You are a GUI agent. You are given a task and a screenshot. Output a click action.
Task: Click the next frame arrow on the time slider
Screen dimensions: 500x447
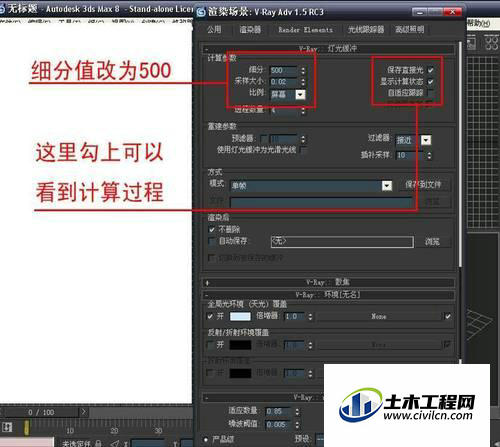pyautogui.click(x=84, y=412)
